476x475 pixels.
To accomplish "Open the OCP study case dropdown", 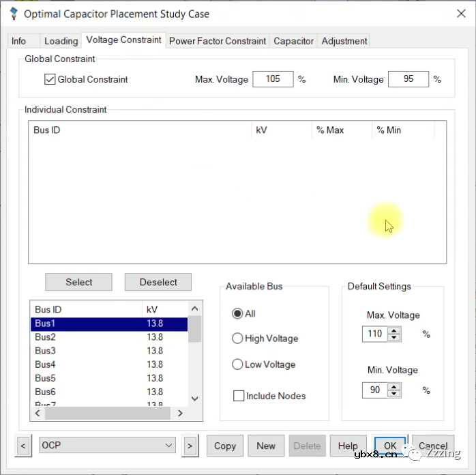I will 108,446.
